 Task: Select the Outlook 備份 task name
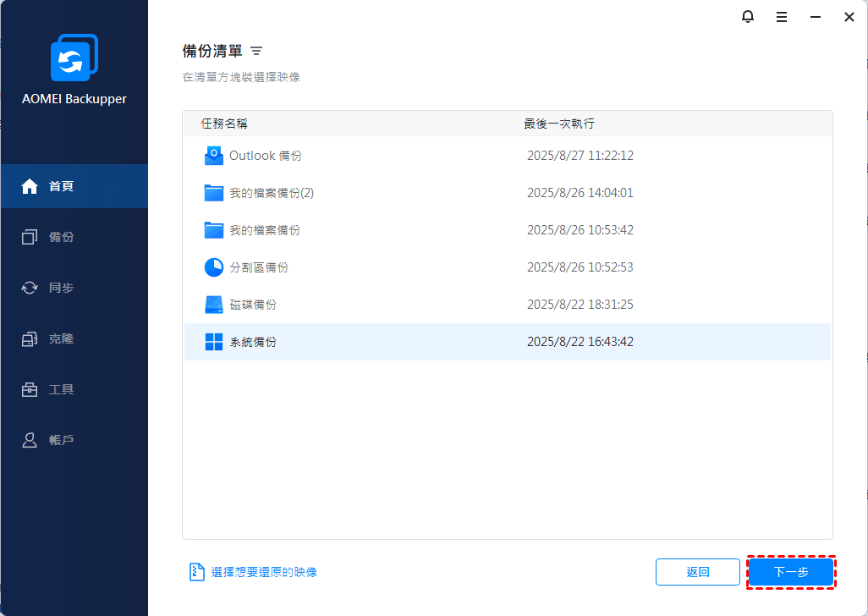pyautogui.click(x=266, y=156)
